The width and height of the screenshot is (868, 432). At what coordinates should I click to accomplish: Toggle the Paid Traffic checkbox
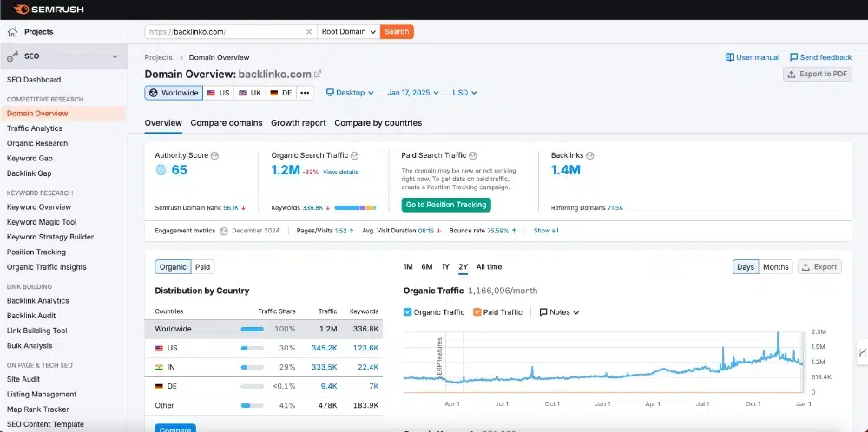point(477,312)
